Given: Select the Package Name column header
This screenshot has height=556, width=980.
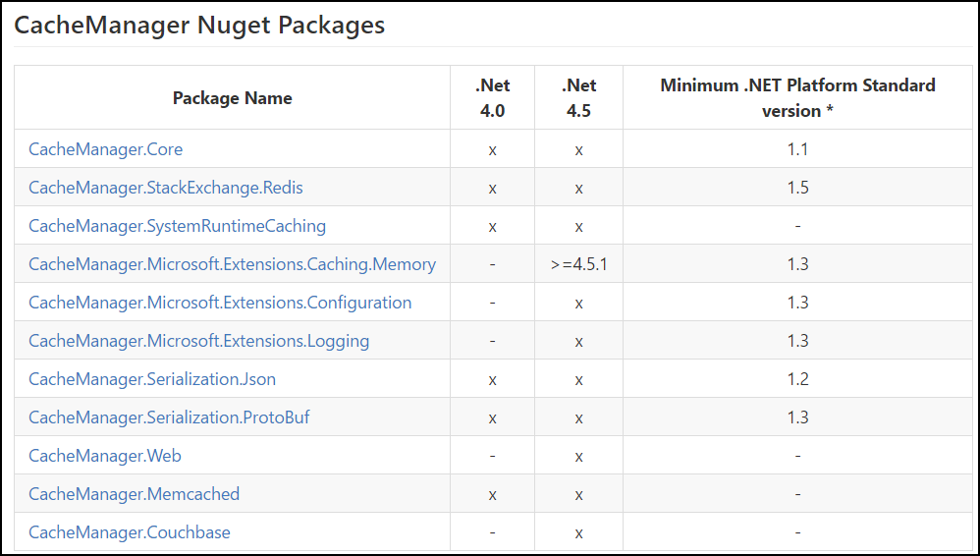Looking at the screenshot, I should tap(233, 98).
